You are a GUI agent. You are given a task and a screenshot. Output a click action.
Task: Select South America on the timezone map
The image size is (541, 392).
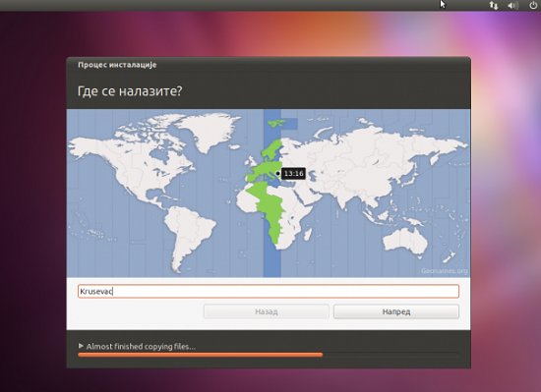189,234
